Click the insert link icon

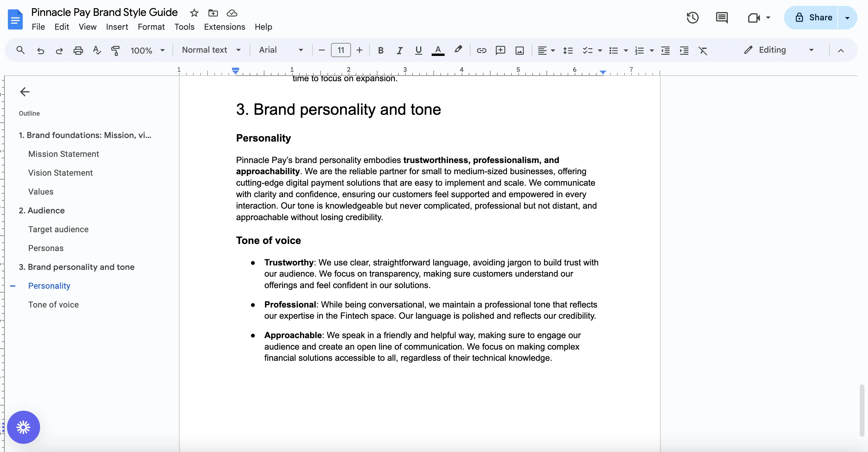[x=481, y=51]
